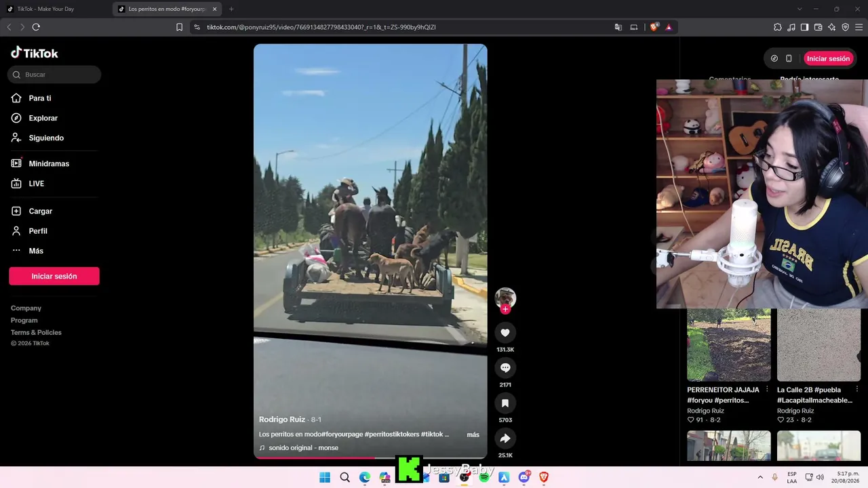
Task: Open the PERRENEITOR JAJAJA video thumbnail
Action: point(729,344)
